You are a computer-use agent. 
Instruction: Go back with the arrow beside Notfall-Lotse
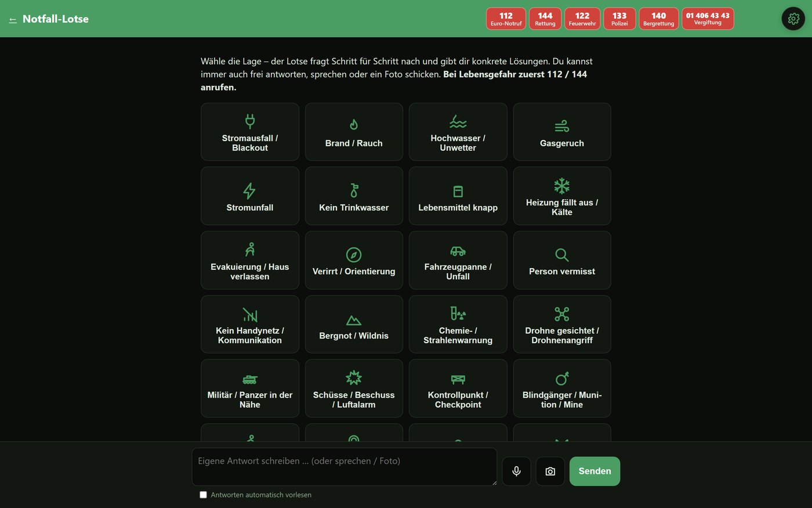13,20
